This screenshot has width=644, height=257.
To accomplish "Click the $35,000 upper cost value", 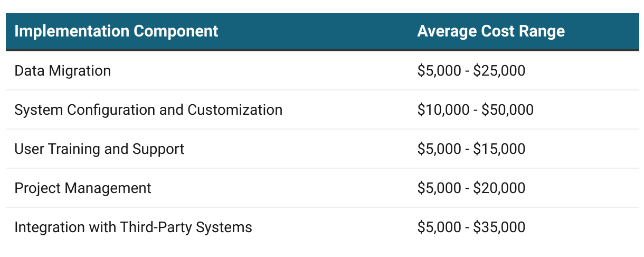I will point(499,227).
